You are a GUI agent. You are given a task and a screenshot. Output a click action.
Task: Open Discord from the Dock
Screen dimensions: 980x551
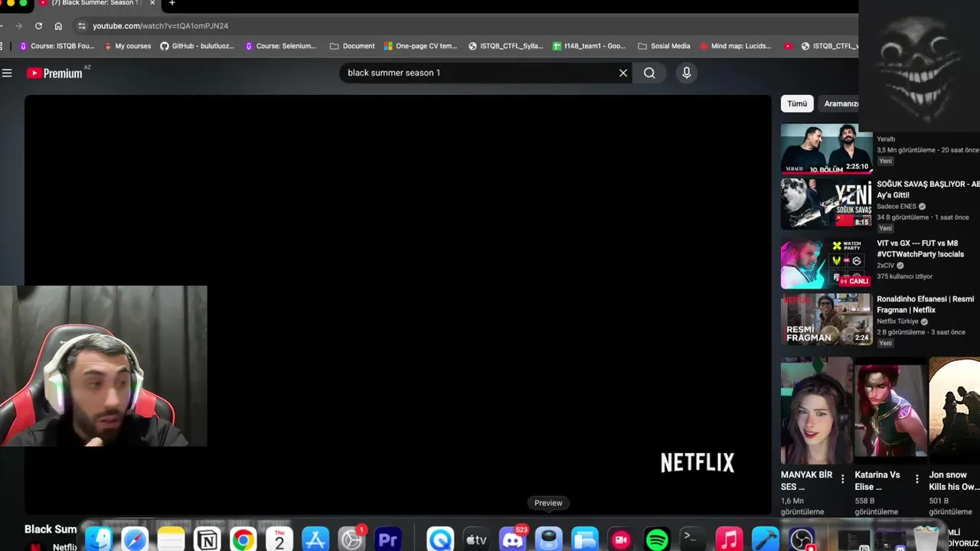[x=512, y=540]
